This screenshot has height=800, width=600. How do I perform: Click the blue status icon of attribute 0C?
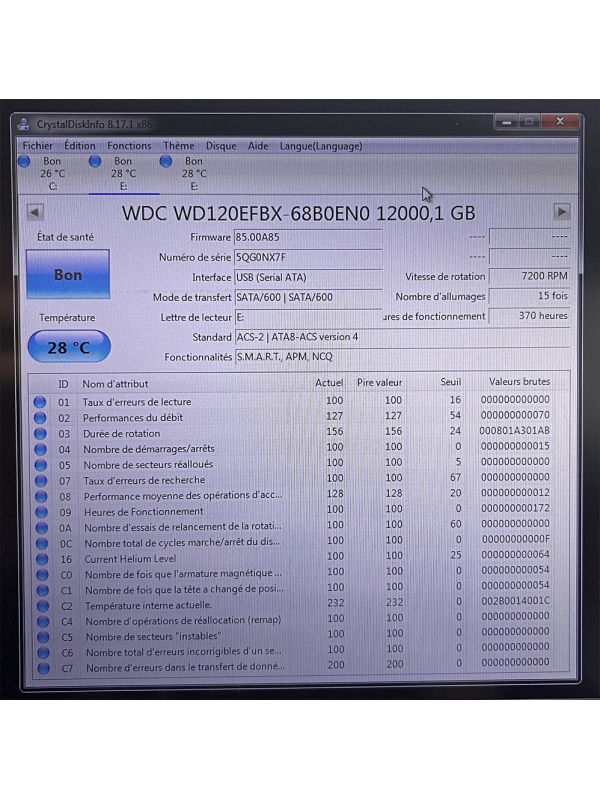(x=42, y=543)
